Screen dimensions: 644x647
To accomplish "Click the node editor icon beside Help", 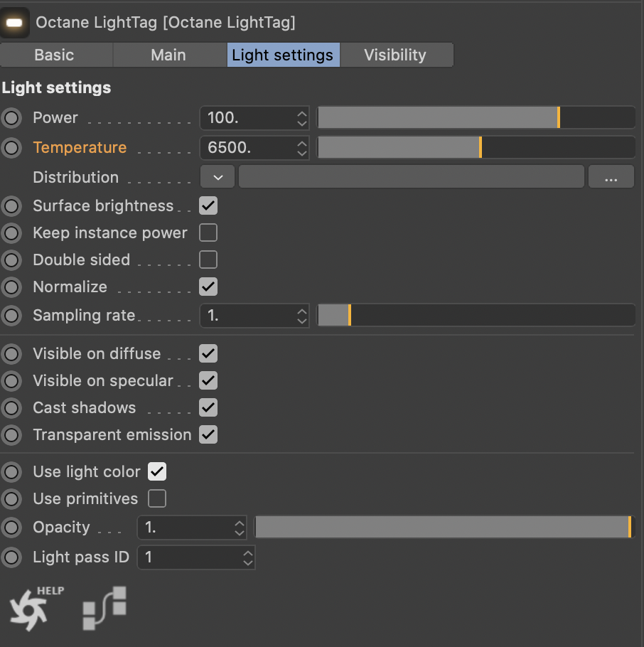I will click(x=104, y=608).
